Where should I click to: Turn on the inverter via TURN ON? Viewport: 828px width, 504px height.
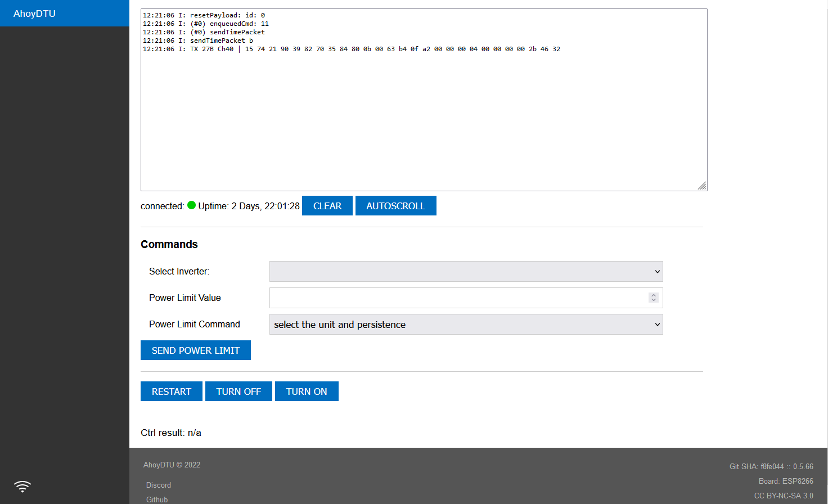pyautogui.click(x=307, y=391)
